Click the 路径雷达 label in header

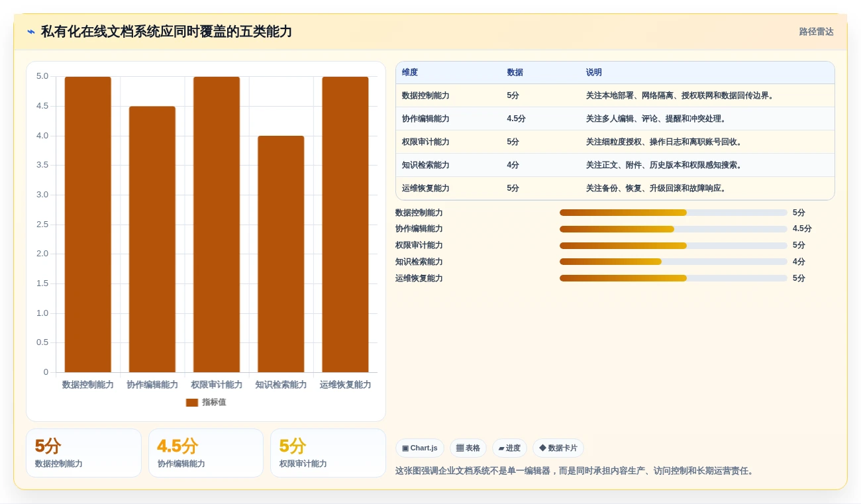(x=816, y=32)
